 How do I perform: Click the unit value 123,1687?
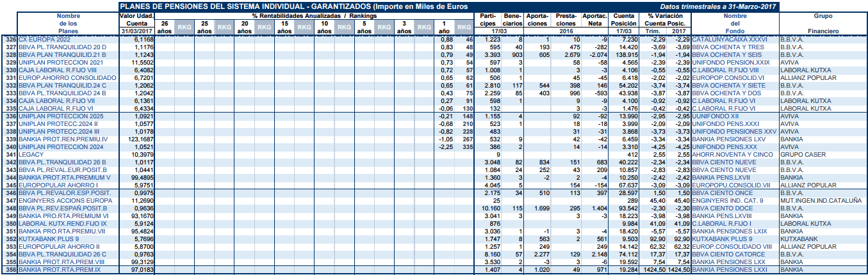pyautogui.click(x=141, y=139)
